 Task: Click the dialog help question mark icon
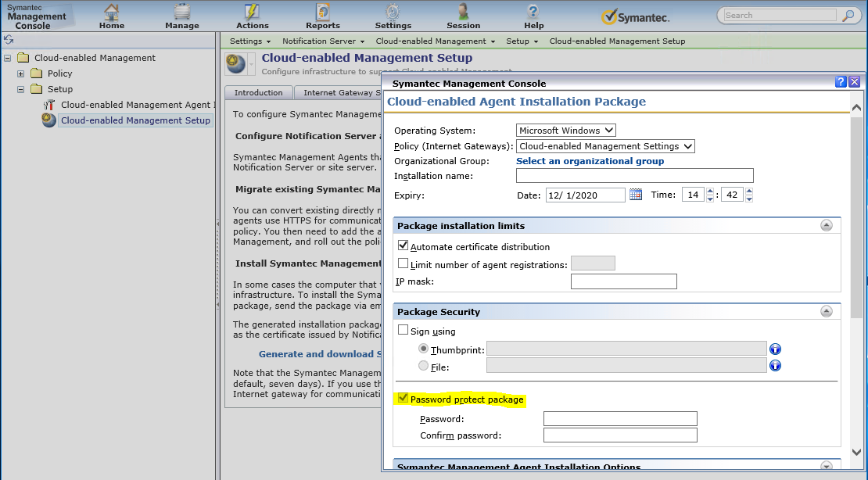tap(841, 82)
